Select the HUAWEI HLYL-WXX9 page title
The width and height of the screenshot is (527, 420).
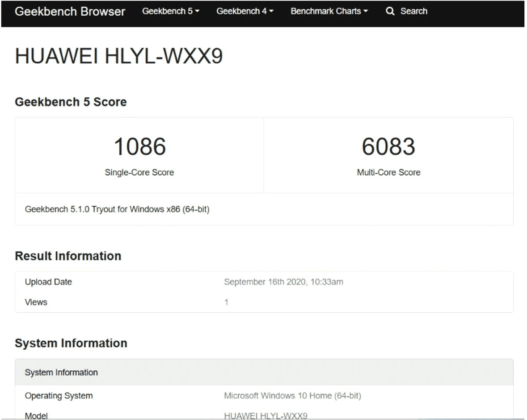tap(118, 56)
